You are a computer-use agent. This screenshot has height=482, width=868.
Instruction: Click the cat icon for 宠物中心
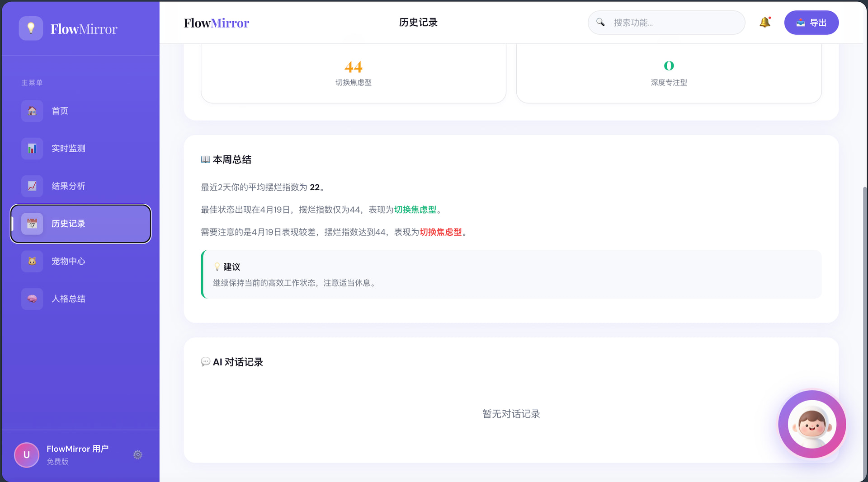[32, 261]
